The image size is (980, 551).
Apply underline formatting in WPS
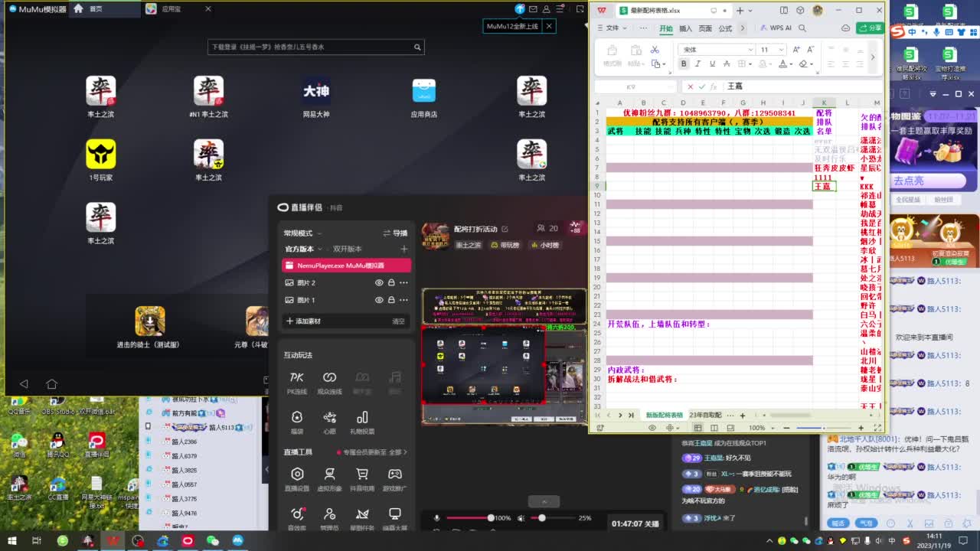click(x=712, y=64)
